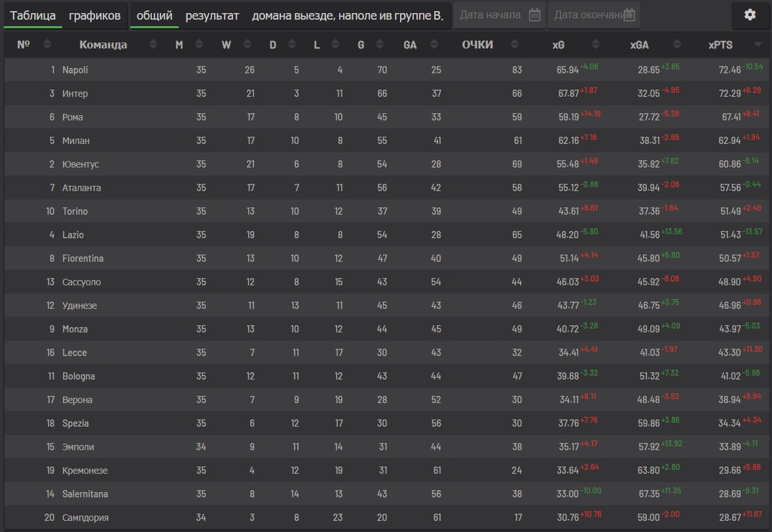The width and height of the screenshot is (772, 532).
Task: Switch to the Таблица tab
Action: point(33,16)
